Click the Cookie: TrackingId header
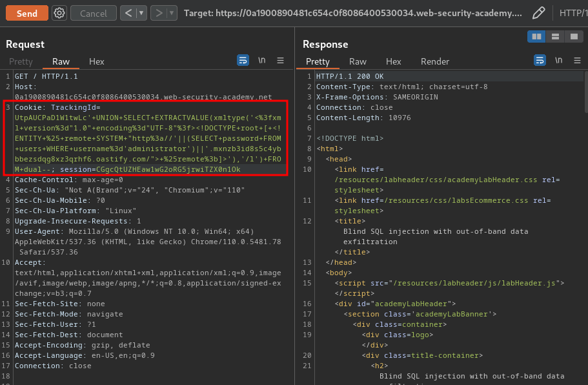 click(57, 107)
